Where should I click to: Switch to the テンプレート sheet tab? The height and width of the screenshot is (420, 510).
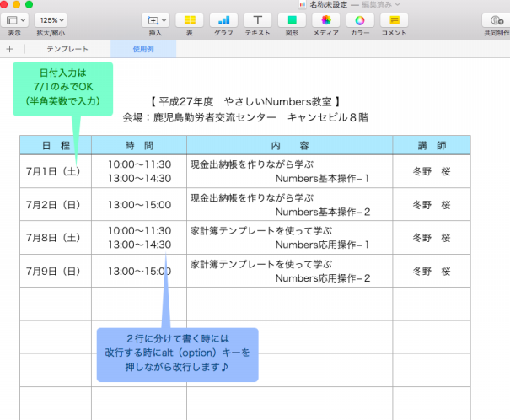pos(67,49)
